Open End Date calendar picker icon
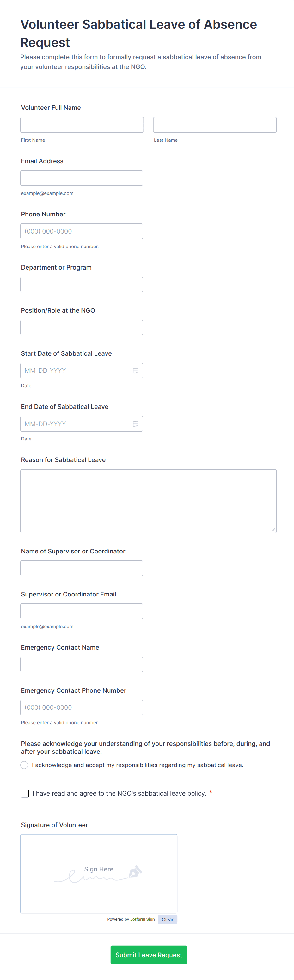The image size is (294, 980). (x=135, y=424)
